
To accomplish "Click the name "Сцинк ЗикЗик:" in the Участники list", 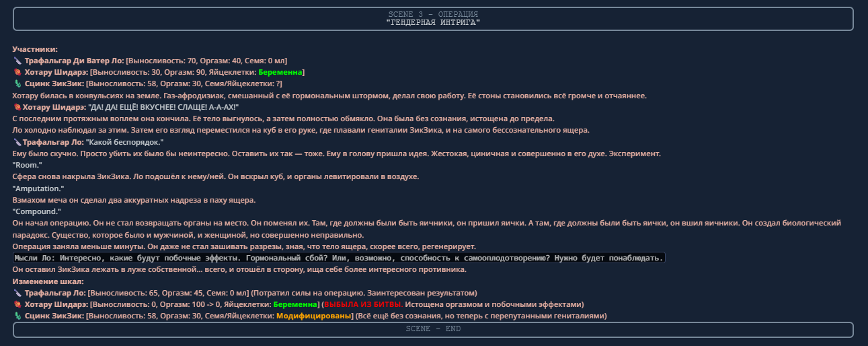I will point(54,83).
